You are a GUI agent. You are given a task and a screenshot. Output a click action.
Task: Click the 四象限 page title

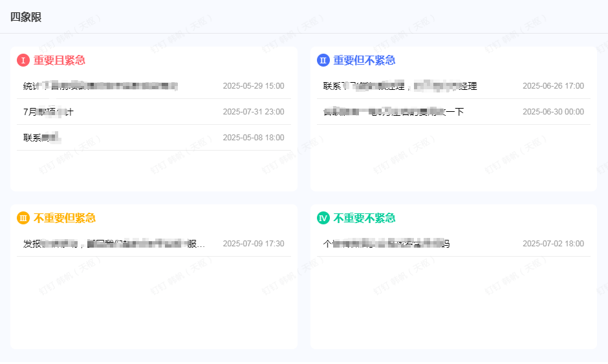pyautogui.click(x=26, y=17)
